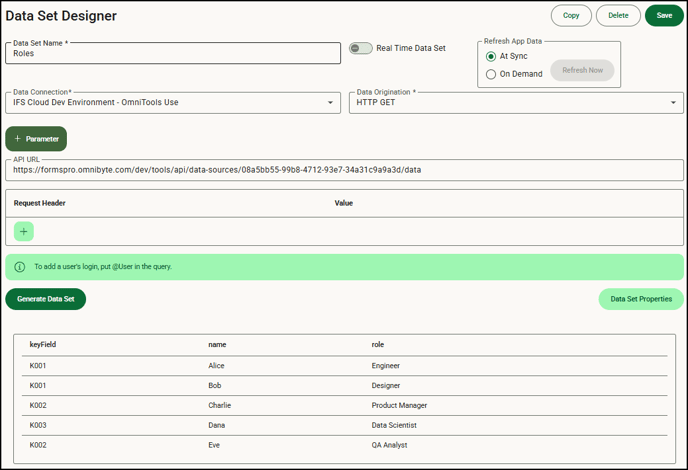
Task: Expand the Data Connection dropdown
Action: click(x=330, y=102)
